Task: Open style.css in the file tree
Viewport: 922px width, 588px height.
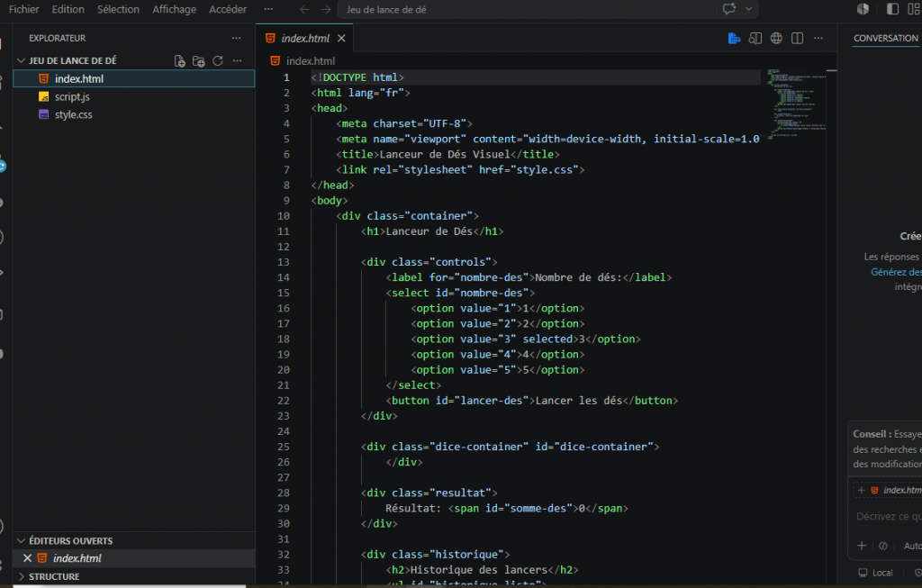Action: [133, 114]
